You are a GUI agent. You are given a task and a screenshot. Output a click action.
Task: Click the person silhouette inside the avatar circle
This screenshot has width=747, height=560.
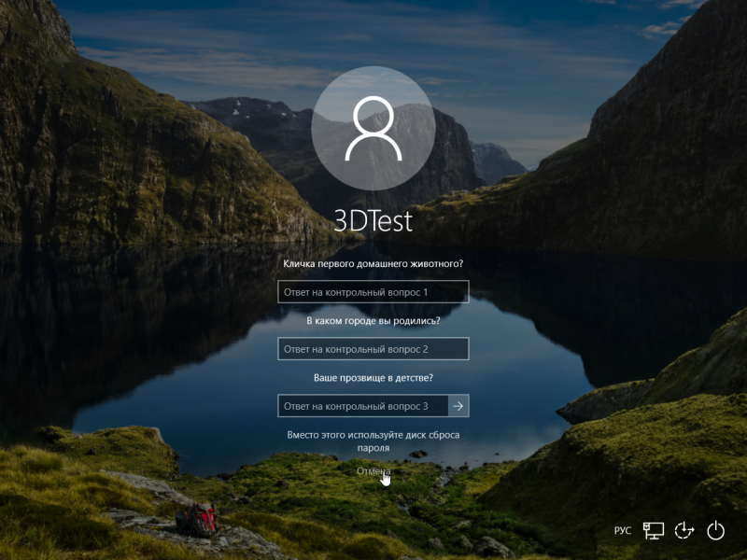tap(373, 131)
